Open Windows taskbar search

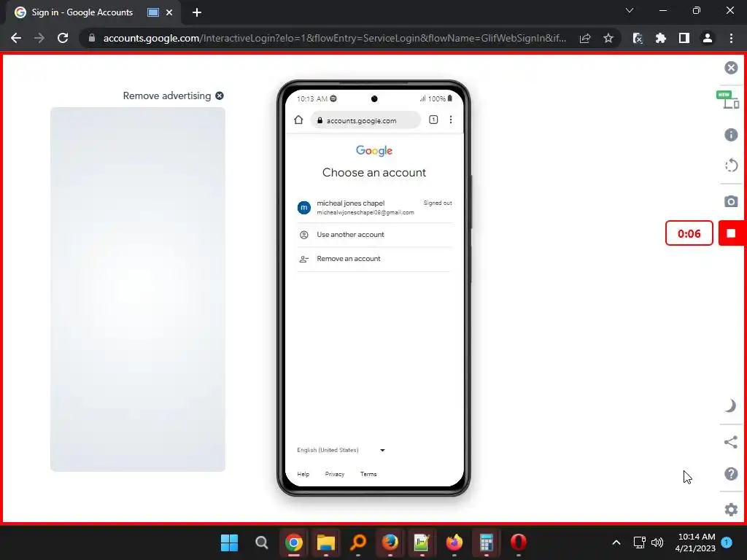(x=262, y=542)
